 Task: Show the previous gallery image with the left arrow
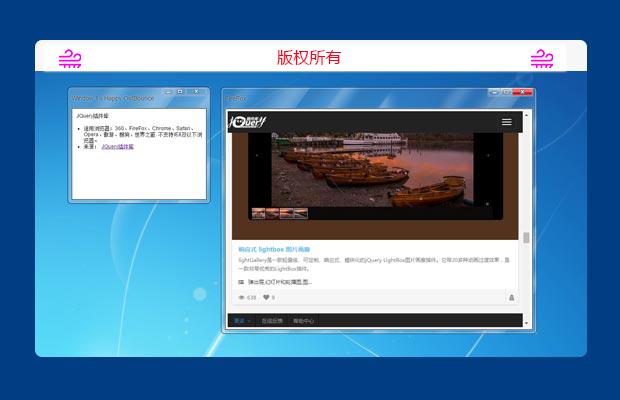[x=257, y=155]
